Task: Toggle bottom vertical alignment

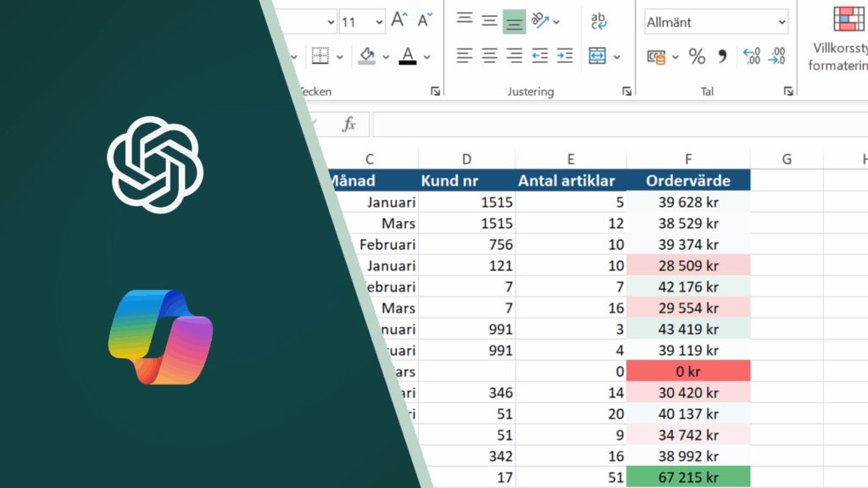Action: coord(515,21)
